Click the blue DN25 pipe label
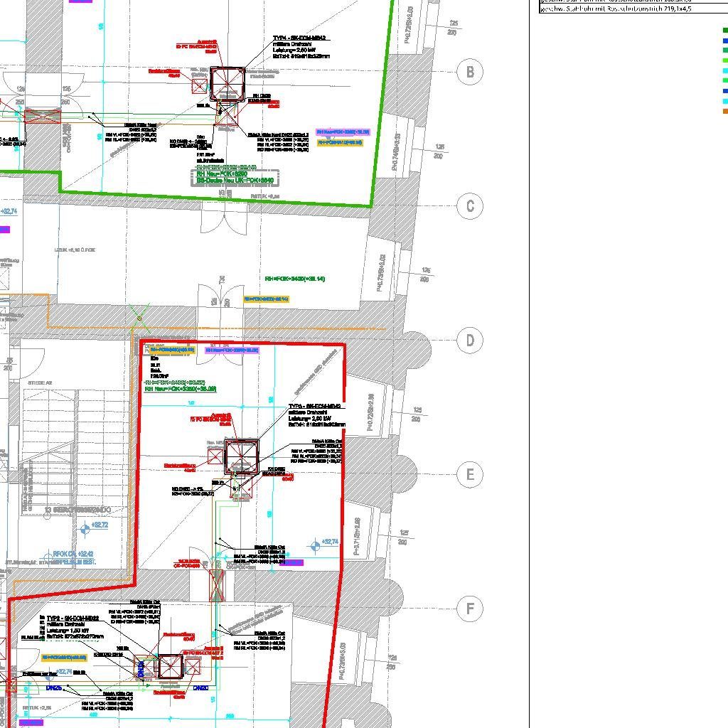The height and width of the screenshot is (728, 728). pyautogui.click(x=54, y=688)
